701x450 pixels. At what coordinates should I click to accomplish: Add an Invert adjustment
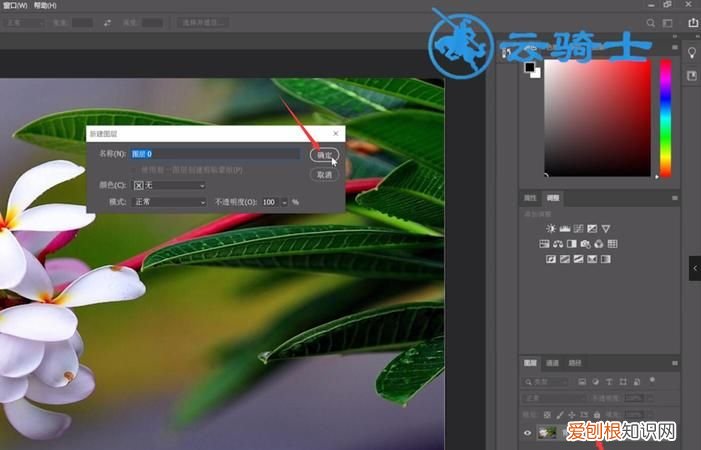pyautogui.click(x=551, y=259)
